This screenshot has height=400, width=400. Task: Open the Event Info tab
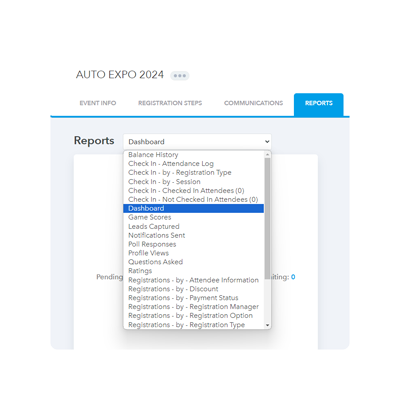pyautogui.click(x=98, y=103)
